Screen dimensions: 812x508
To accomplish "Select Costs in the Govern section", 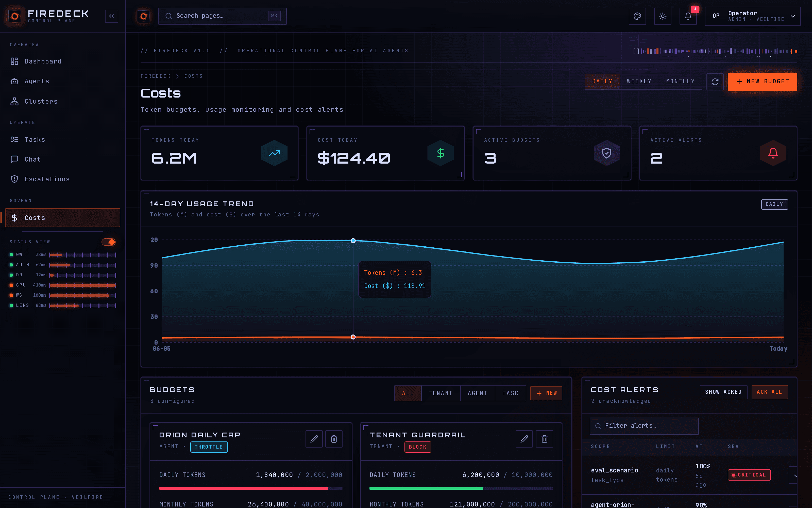I will click(x=63, y=218).
